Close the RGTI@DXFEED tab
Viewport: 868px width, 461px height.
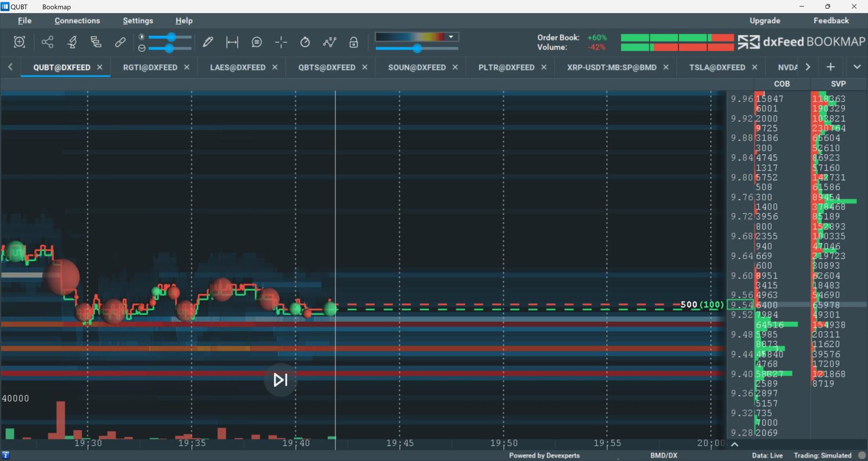187,67
